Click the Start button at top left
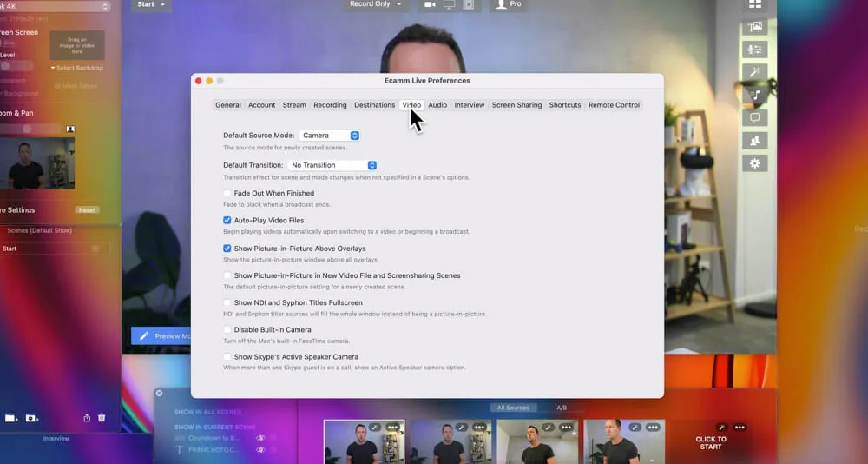The image size is (868, 464). (x=152, y=4)
